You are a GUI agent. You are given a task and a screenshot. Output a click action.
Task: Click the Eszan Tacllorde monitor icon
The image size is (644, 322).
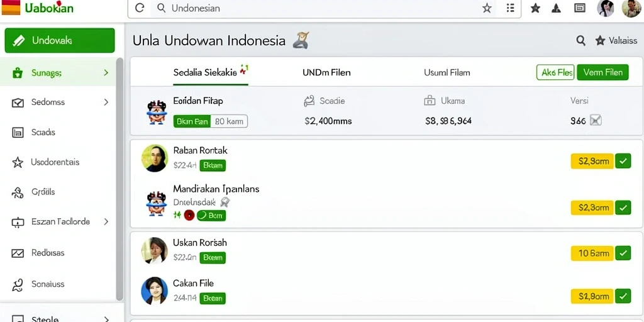coord(18,222)
